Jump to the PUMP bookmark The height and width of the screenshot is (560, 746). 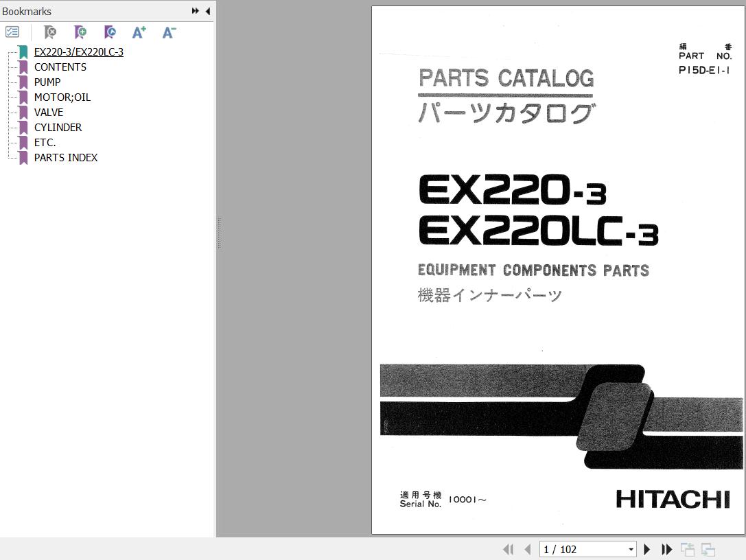(x=47, y=82)
